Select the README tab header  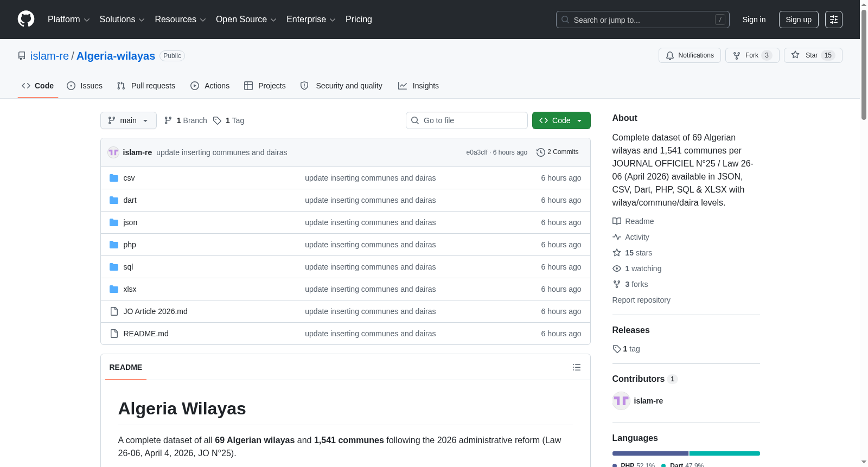[x=126, y=367]
